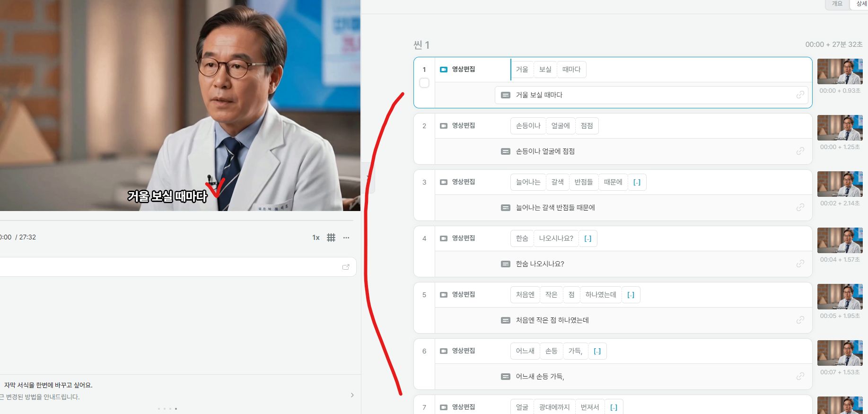Screen dimensions: 868x414
Task: Select the word chip 손등이나 in clip 2
Action: point(528,126)
